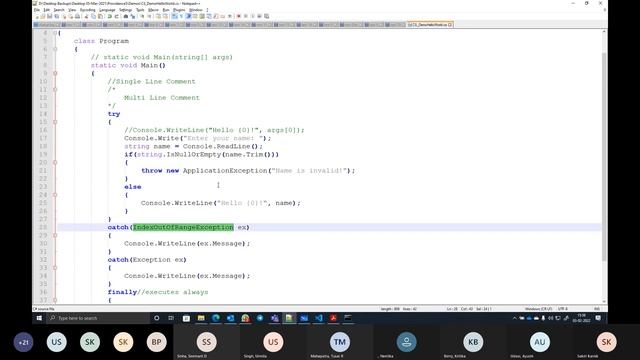Collapse the class Program block at line 6

pyautogui.click(x=55, y=49)
